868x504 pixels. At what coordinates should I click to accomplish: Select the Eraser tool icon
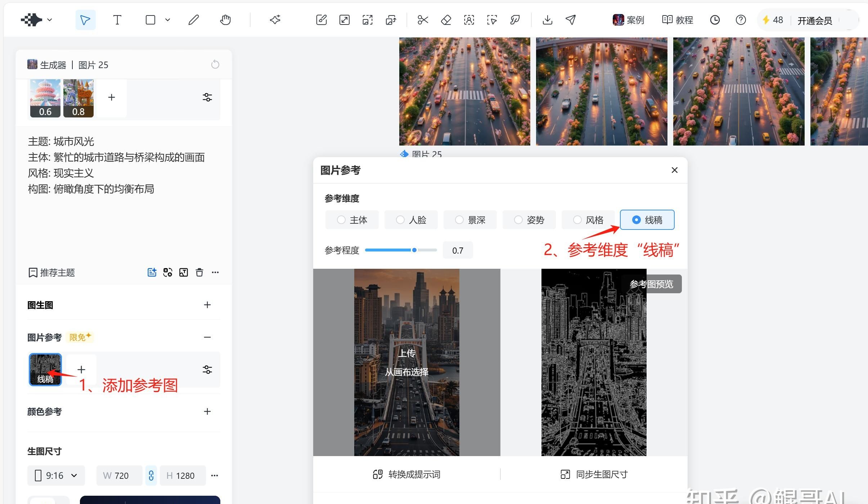tap(446, 20)
